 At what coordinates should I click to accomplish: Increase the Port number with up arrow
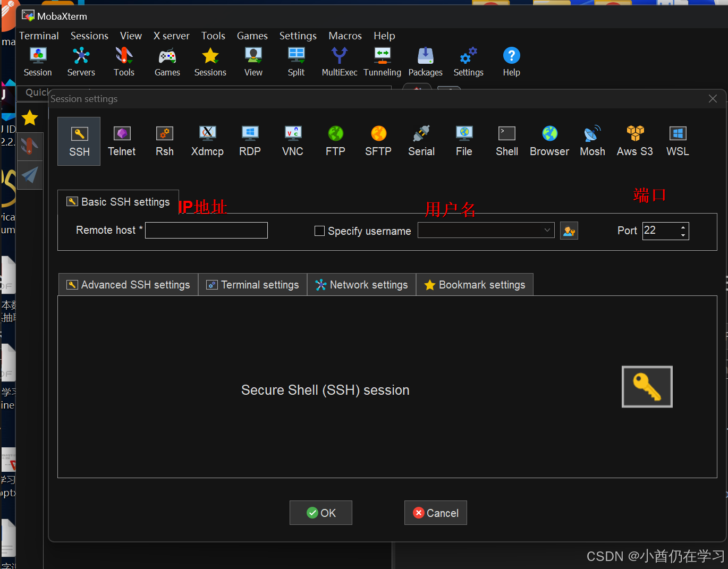(x=683, y=227)
